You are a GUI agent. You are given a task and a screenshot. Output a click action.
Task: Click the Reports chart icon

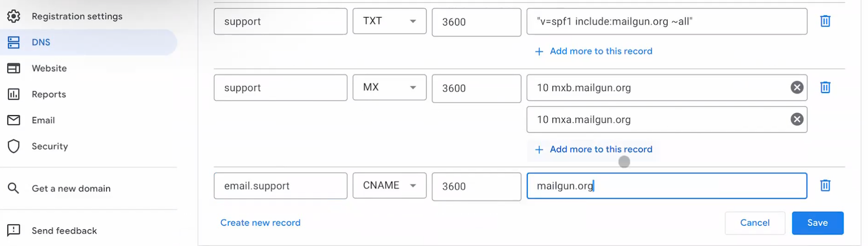14,94
